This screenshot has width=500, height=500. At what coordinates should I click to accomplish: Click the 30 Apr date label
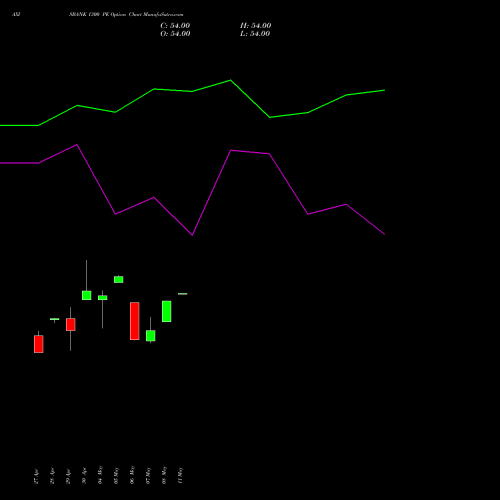[84, 476]
